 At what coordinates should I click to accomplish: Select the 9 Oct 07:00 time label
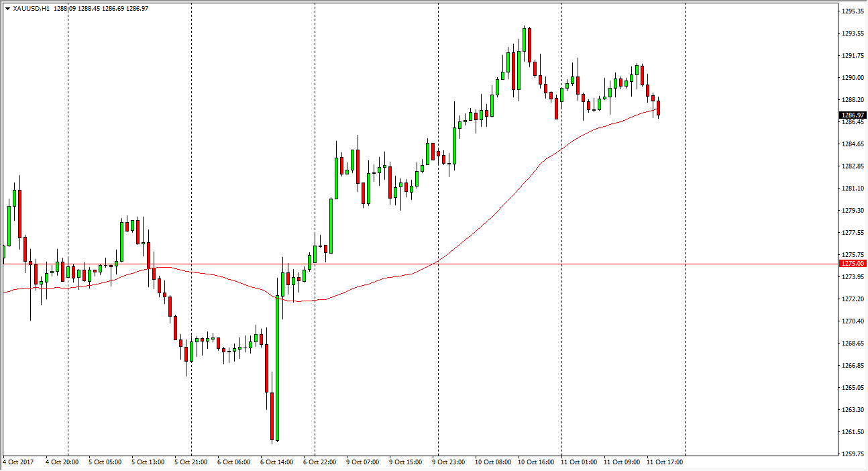(x=362, y=462)
